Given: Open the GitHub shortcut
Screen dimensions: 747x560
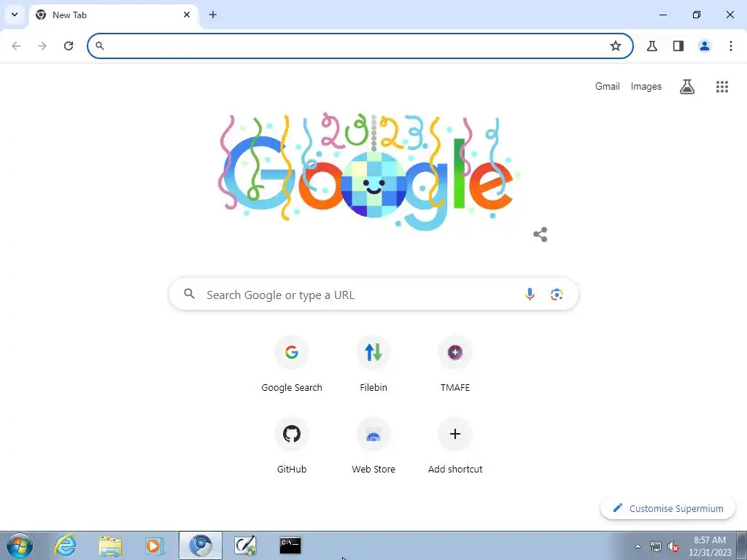Looking at the screenshot, I should [x=292, y=446].
